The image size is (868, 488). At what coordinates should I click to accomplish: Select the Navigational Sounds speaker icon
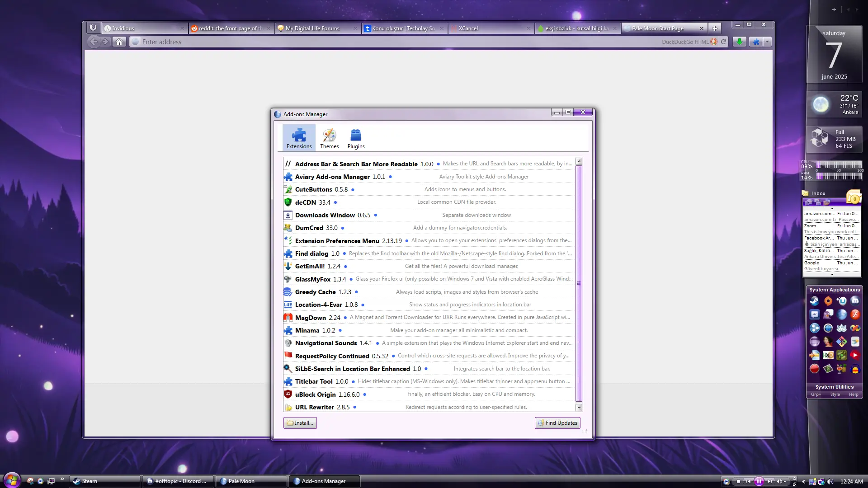point(288,343)
